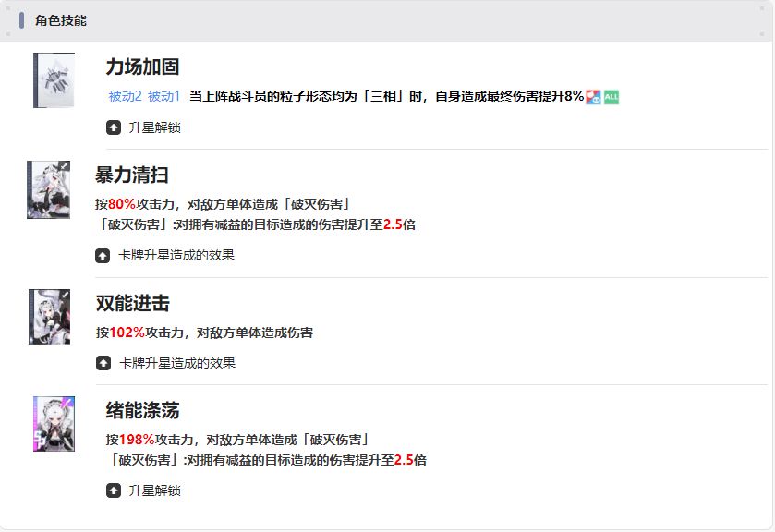Expand the up-arrow icon under 力场加固
This screenshot has height=532, width=775.
[x=114, y=127]
